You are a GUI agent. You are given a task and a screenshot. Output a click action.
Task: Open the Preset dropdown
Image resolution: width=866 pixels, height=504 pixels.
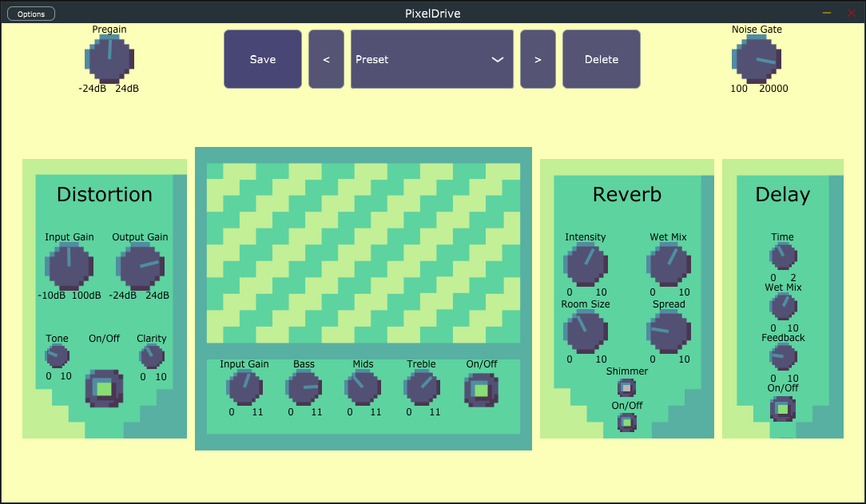coord(431,59)
